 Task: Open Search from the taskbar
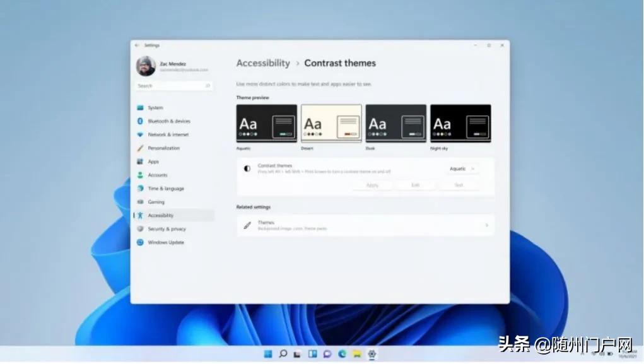point(283,353)
